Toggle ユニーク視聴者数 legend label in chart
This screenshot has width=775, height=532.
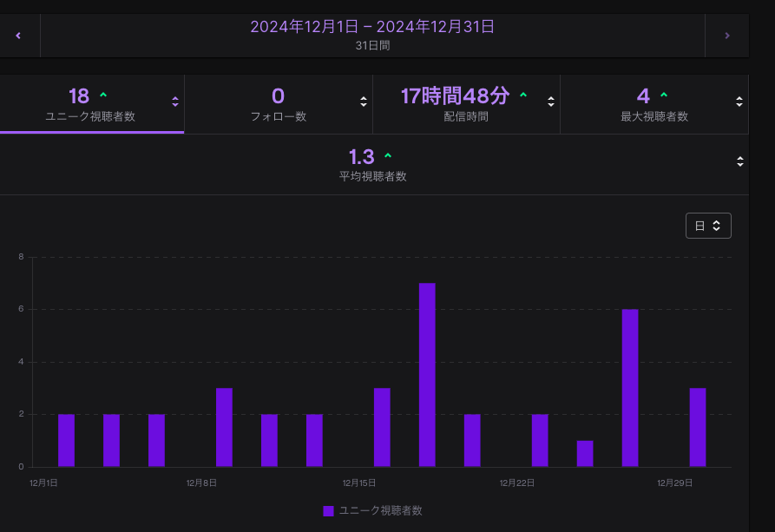[380, 511]
